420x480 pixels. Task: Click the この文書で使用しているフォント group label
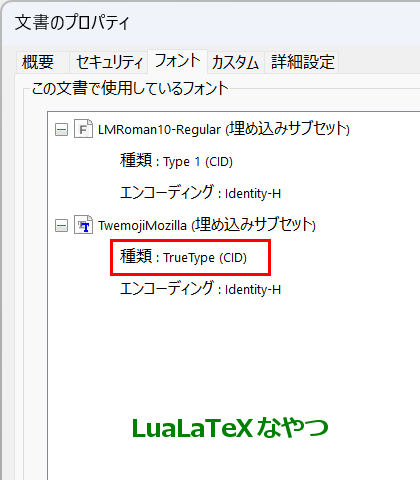[x=130, y=89]
